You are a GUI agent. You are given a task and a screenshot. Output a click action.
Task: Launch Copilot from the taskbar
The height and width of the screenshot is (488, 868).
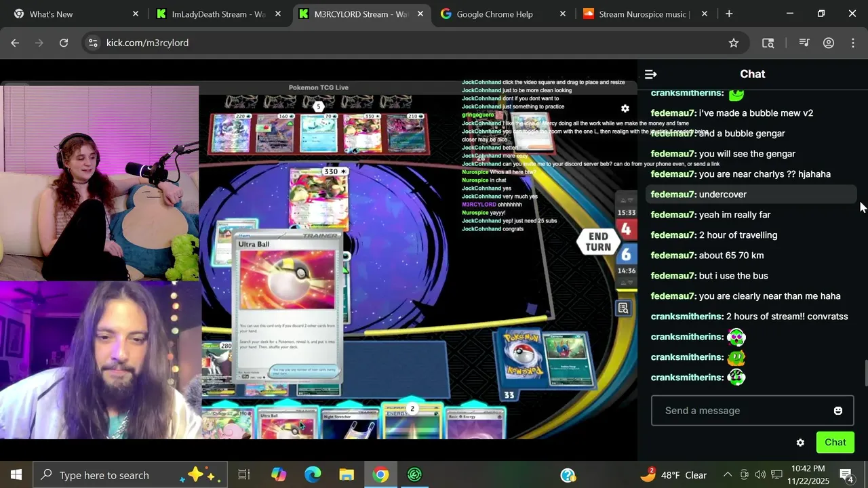(x=279, y=475)
